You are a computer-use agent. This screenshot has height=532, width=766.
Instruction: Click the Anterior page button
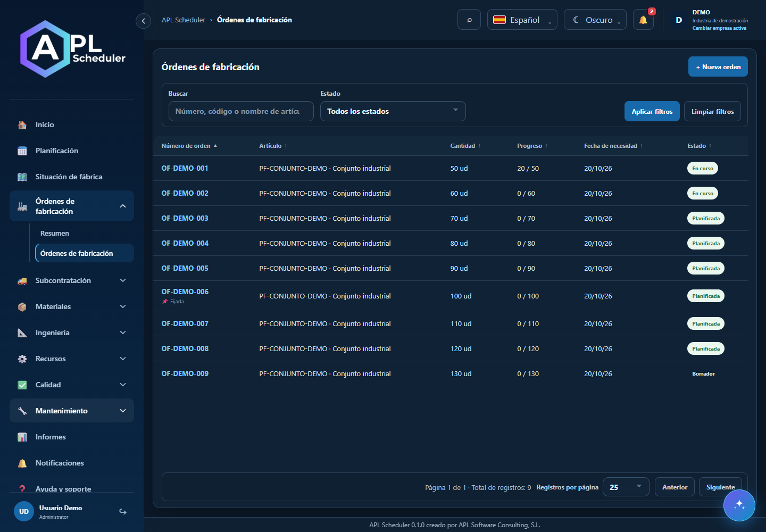[x=675, y=487]
